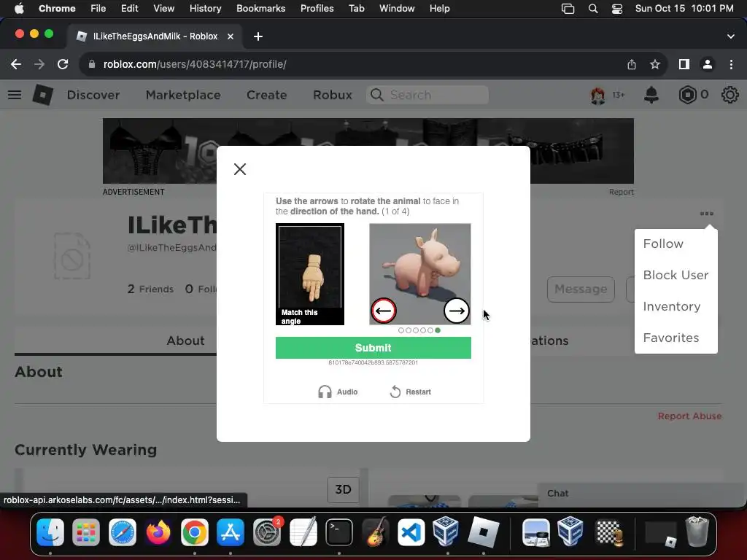747x560 pixels.
Task: Open Chrome profile icon
Action: (x=708, y=64)
